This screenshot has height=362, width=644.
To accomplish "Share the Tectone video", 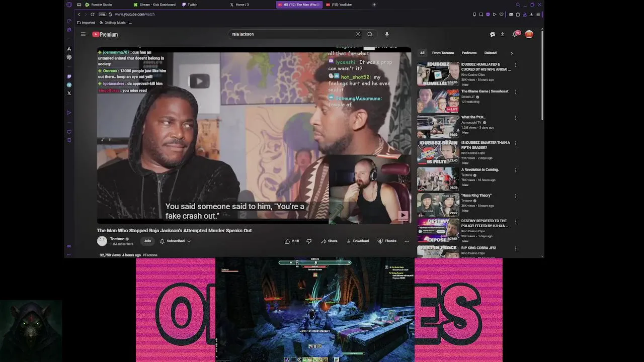I will coord(329,241).
